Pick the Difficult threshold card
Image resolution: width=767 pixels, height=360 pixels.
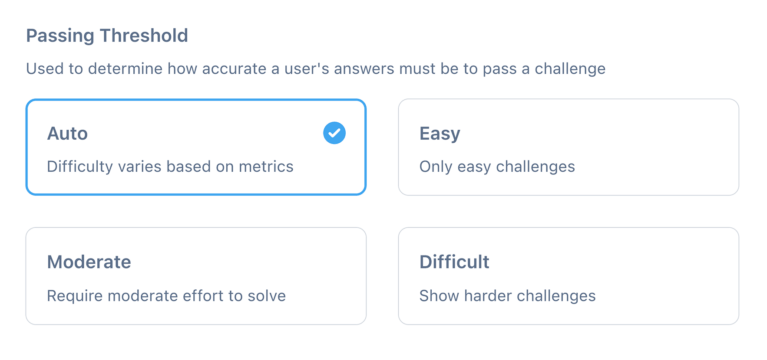click(568, 276)
